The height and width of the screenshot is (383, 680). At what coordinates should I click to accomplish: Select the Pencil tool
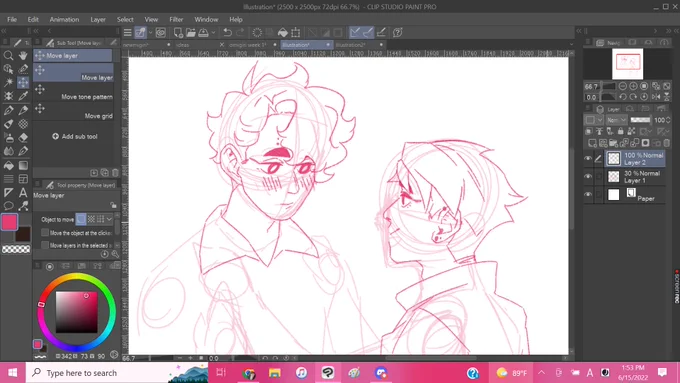tap(23, 110)
